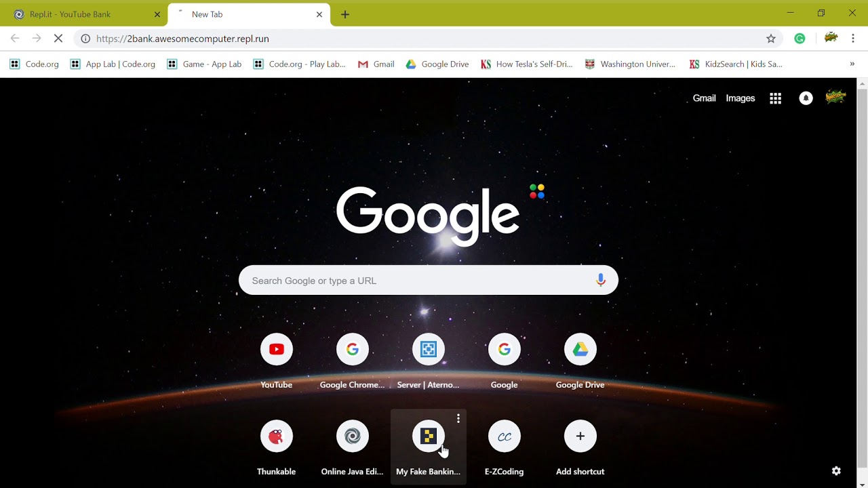Open a new tab with the plus button
The image size is (868, 488).
[345, 14]
